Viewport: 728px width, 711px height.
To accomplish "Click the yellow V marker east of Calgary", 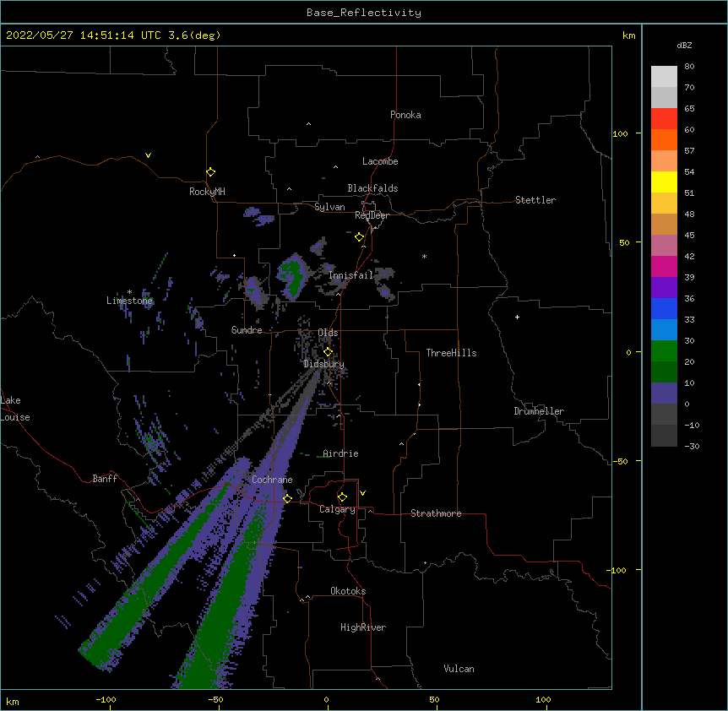I will click(x=362, y=493).
